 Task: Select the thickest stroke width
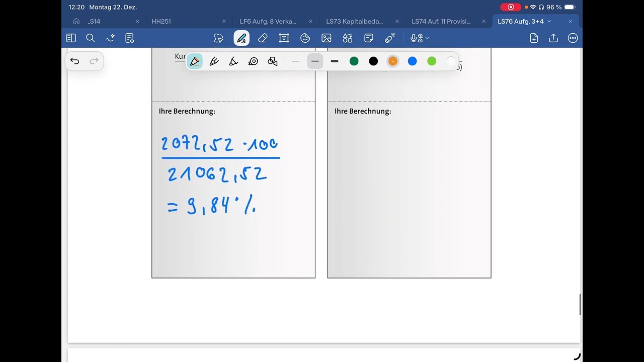click(x=335, y=61)
